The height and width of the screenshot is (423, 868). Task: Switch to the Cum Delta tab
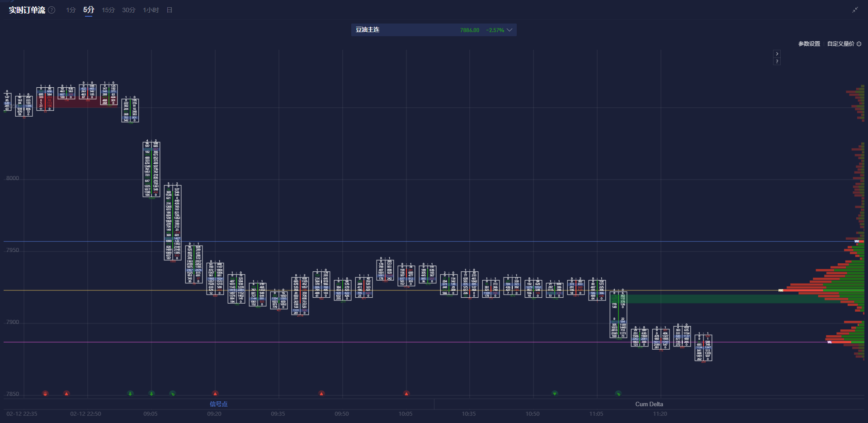click(650, 404)
